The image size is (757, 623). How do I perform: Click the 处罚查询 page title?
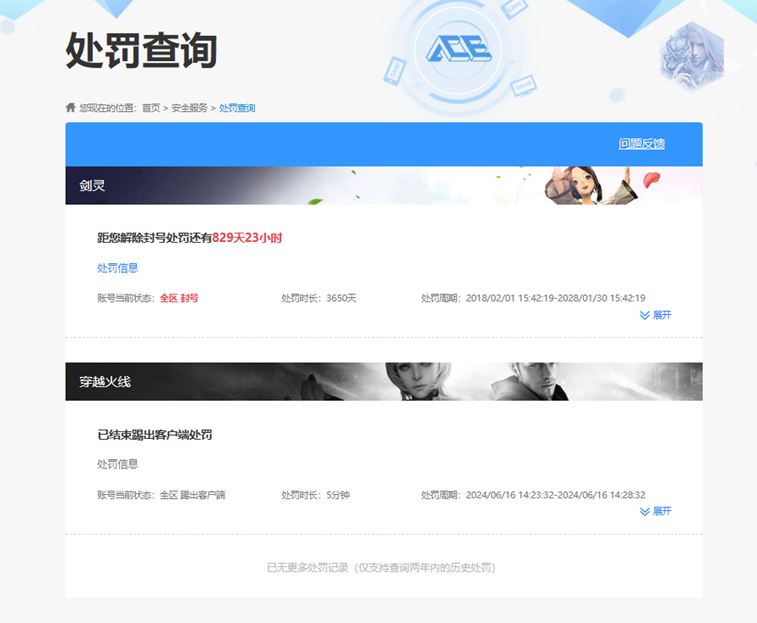click(141, 51)
